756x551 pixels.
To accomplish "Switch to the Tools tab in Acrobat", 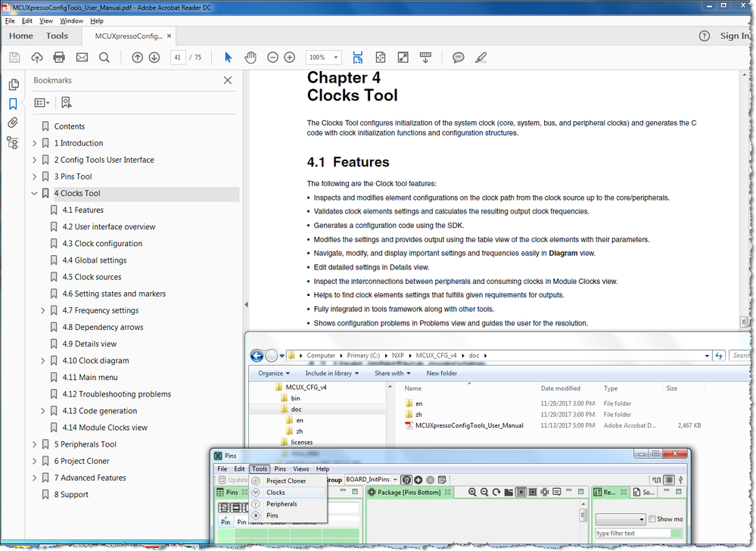I will [57, 36].
